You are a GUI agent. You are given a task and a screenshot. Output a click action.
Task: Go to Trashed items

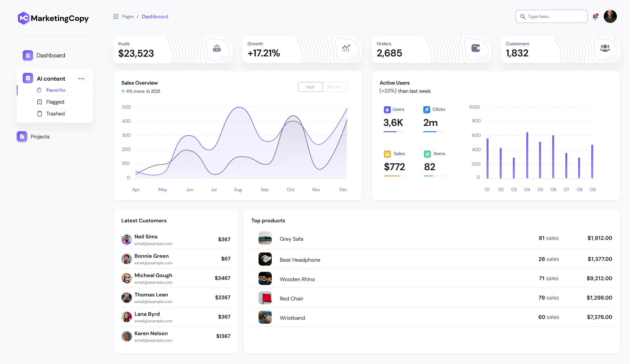(x=55, y=114)
